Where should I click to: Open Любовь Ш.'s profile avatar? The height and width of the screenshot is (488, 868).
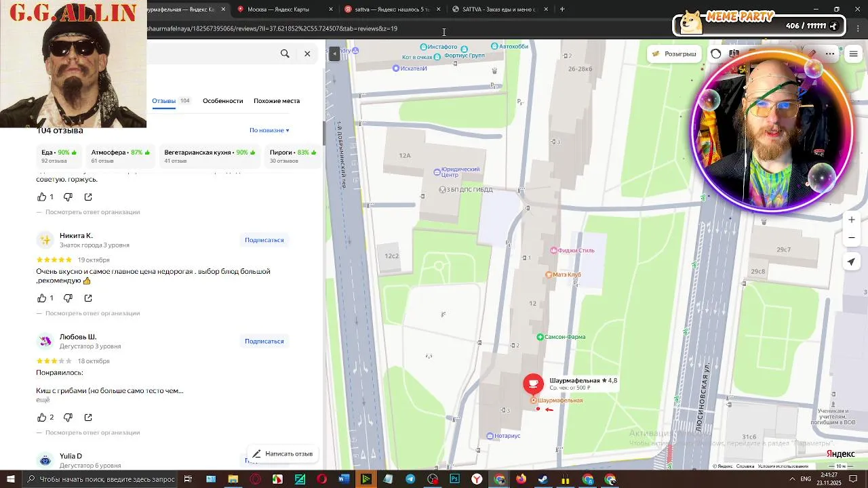click(x=45, y=341)
